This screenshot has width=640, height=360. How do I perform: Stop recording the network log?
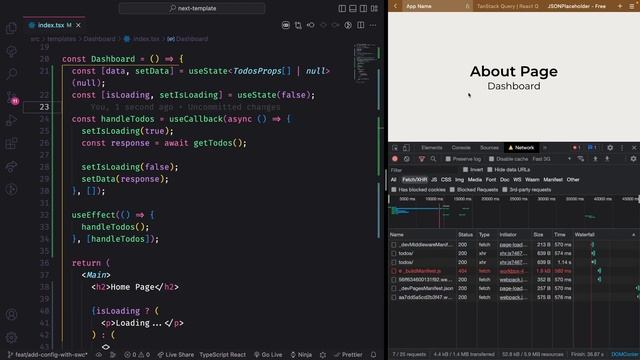[395, 159]
